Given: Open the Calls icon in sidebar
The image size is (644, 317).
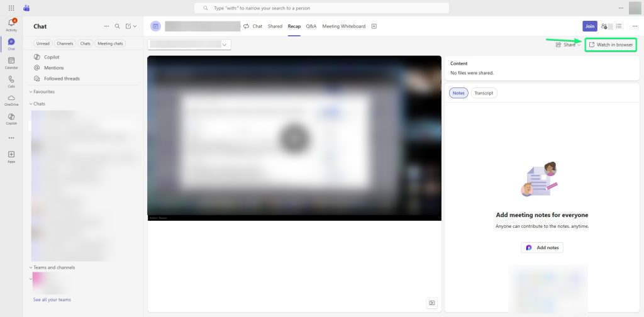Looking at the screenshot, I should coord(11,81).
